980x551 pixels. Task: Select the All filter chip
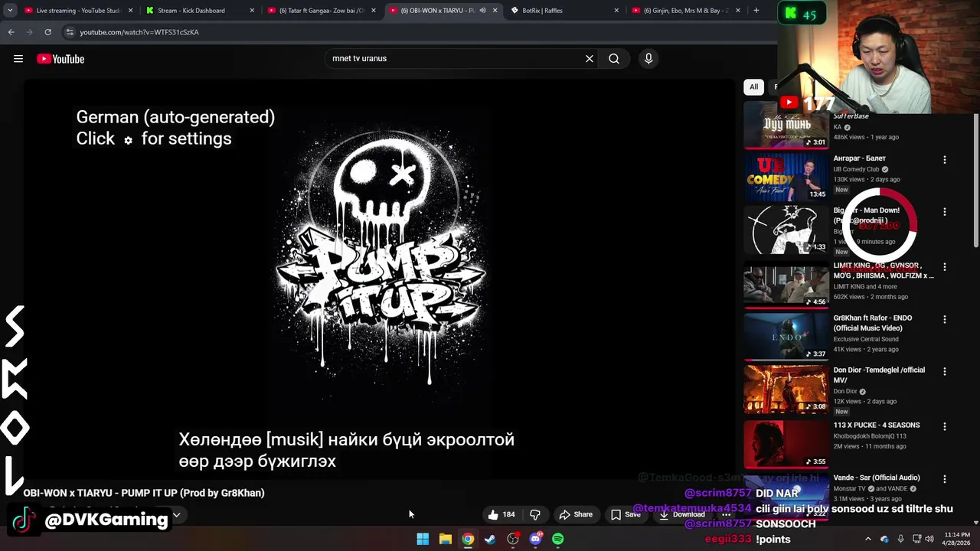coord(753,86)
